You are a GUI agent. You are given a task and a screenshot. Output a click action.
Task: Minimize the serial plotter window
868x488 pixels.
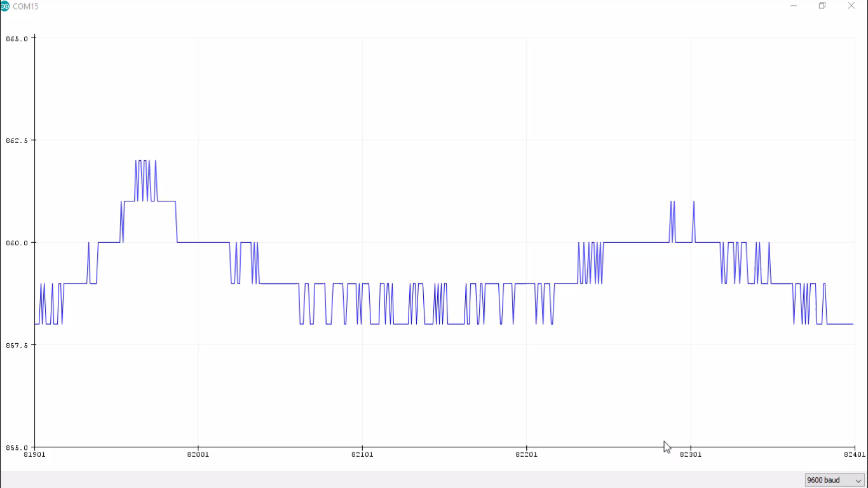click(794, 6)
